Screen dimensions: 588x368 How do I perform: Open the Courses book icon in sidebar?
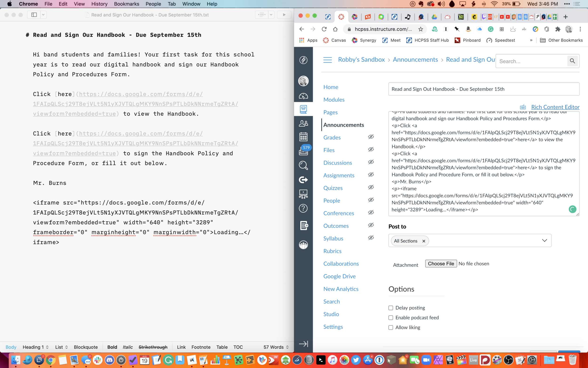pos(303,109)
